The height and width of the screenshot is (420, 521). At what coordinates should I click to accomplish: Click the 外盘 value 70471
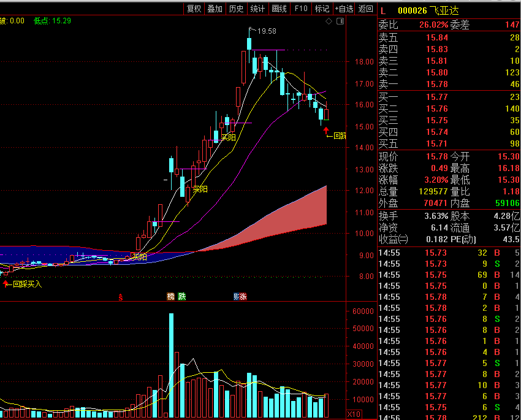[x=436, y=203]
